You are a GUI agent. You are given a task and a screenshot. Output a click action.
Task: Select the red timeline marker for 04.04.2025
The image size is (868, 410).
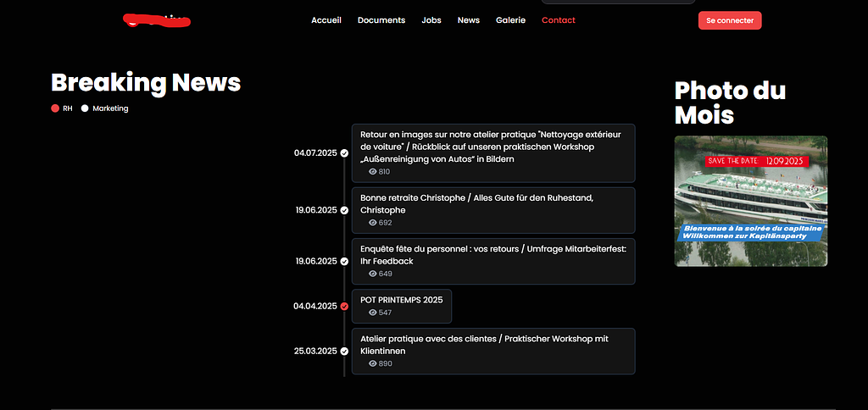[344, 306]
